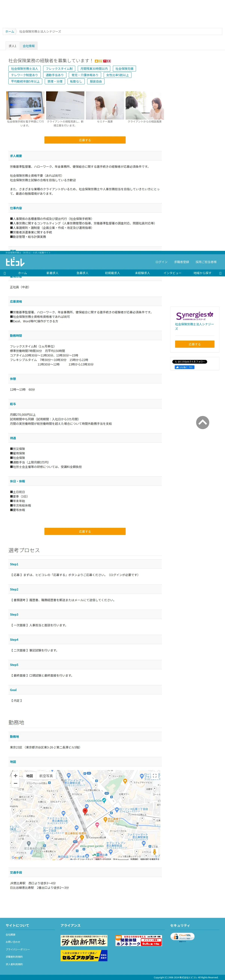The width and height of the screenshot is (225, 980).
Task: Click the 月間残業30時間以内 tag
Action: point(94,69)
